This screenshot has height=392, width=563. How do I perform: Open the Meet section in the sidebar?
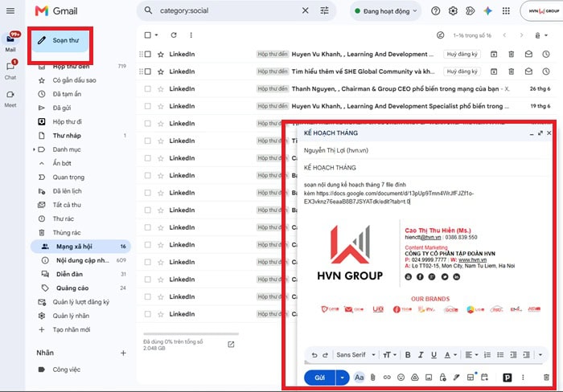coord(10,98)
